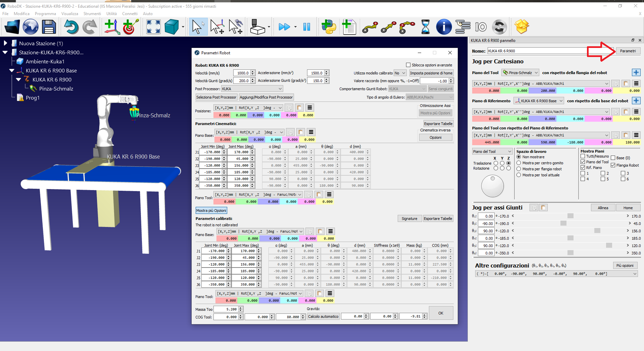Click the θ1 joint slider handle
This screenshot has width=644, height=351.
coord(570,216)
